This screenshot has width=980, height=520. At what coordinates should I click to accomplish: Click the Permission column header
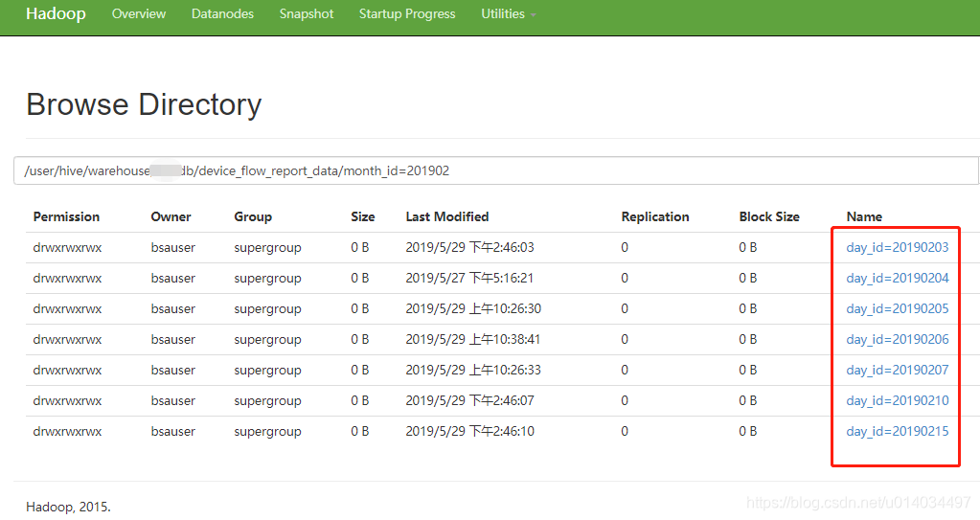(x=66, y=216)
